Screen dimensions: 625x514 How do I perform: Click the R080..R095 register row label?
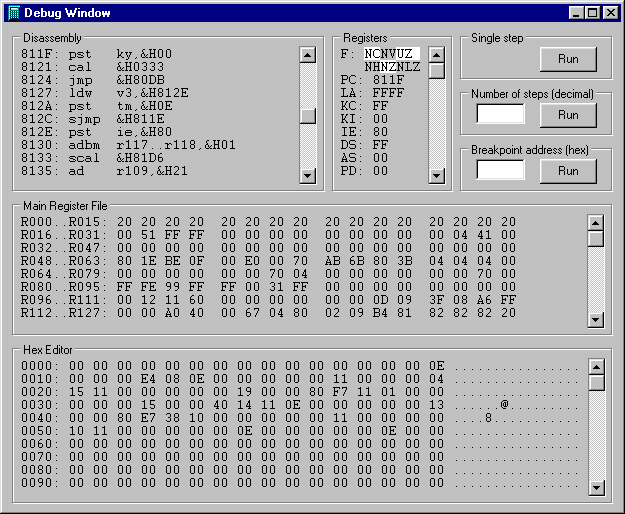coord(64,287)
